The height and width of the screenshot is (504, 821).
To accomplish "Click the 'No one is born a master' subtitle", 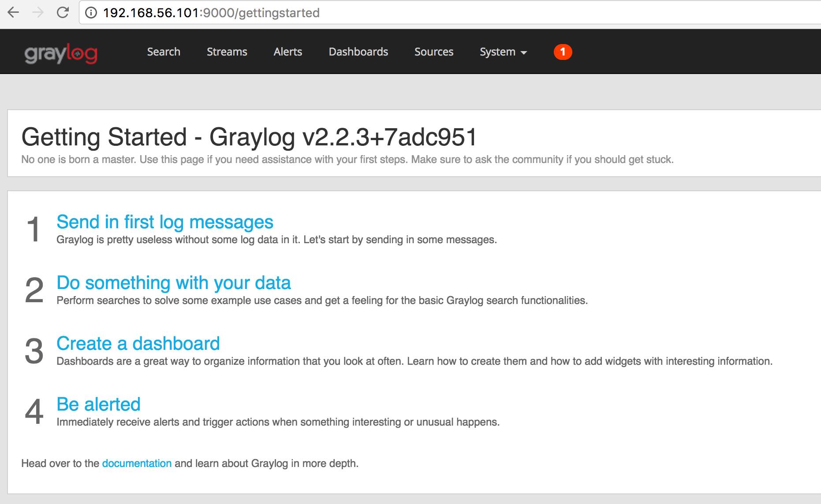I will pos(347,159).
